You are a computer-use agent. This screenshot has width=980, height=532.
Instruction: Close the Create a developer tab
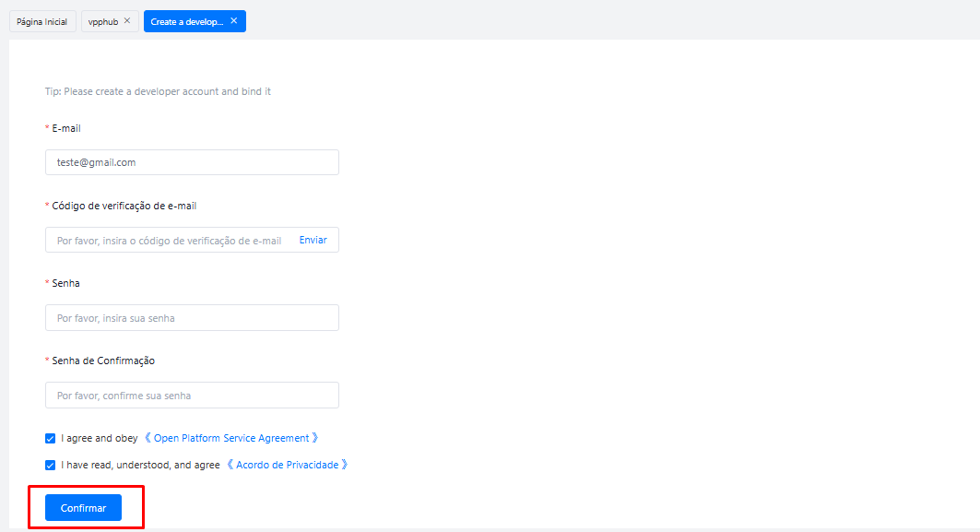click(234, 21)
